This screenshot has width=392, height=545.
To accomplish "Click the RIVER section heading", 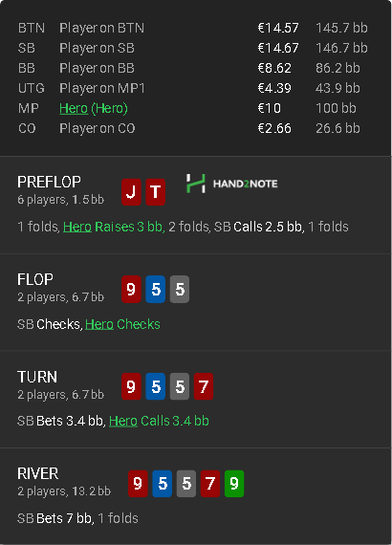I will point(38,473).
